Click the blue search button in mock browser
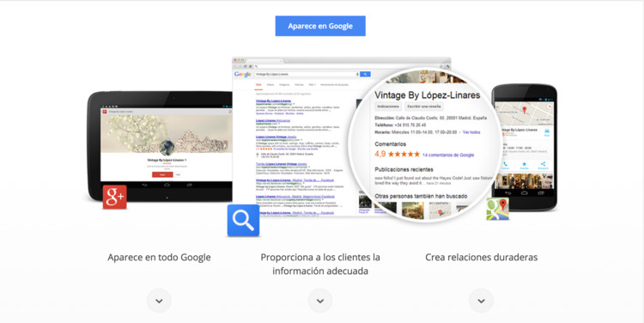Image resolution: width=644 pixels, height=323 pixels. pos(365,75)
